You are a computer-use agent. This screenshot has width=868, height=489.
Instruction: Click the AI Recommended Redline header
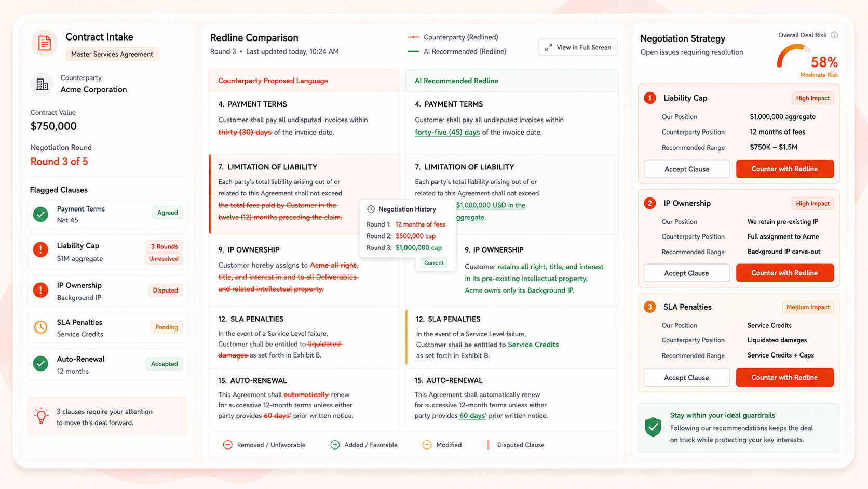[x=456, y=81]
